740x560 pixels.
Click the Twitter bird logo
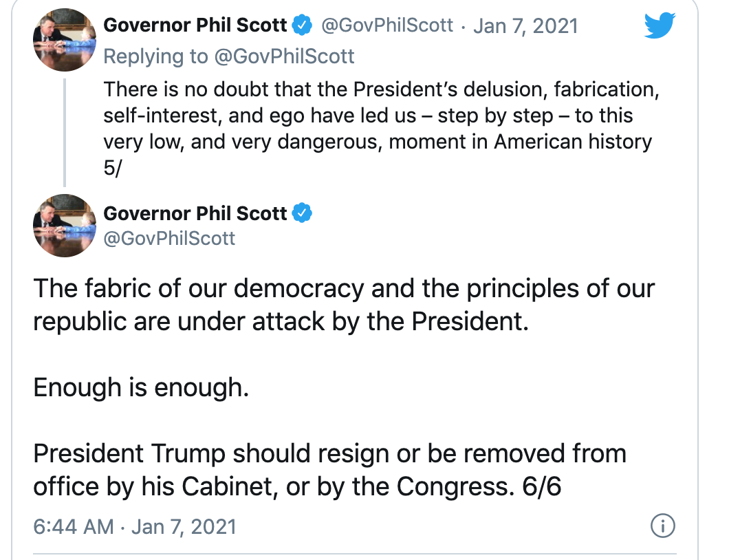(660, 25)
